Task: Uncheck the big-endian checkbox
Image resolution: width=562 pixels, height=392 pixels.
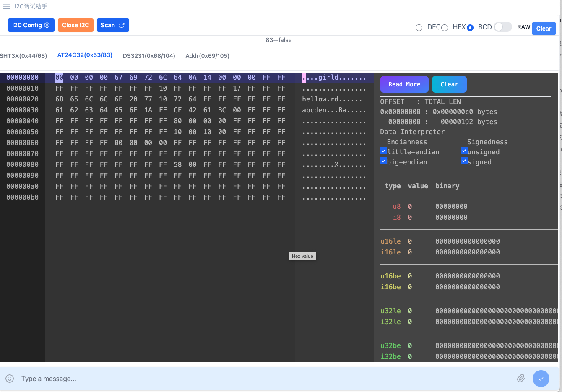Action: [x=383, y=161]
